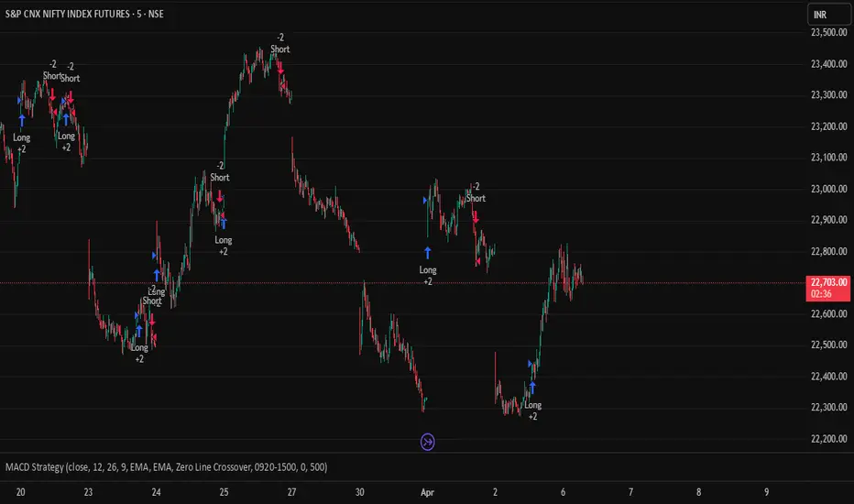Click date label 24 on time axis
854x504 pixels.
[157, 492]
